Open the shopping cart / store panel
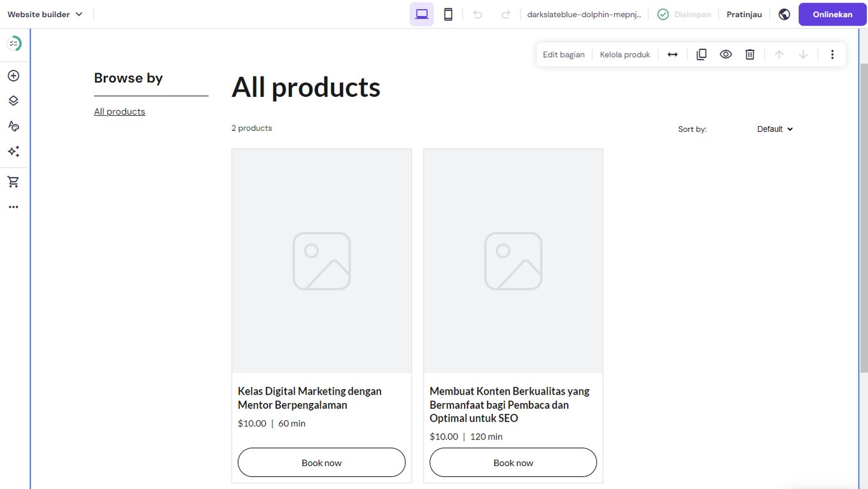The image size is (868, 489). pos(13,181)
